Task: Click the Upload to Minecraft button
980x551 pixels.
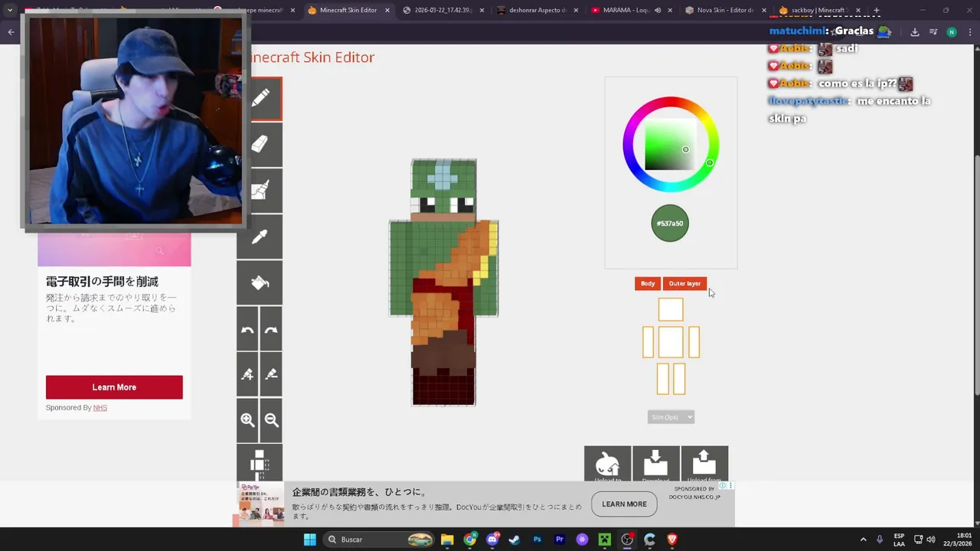Action: pos(608,464)
